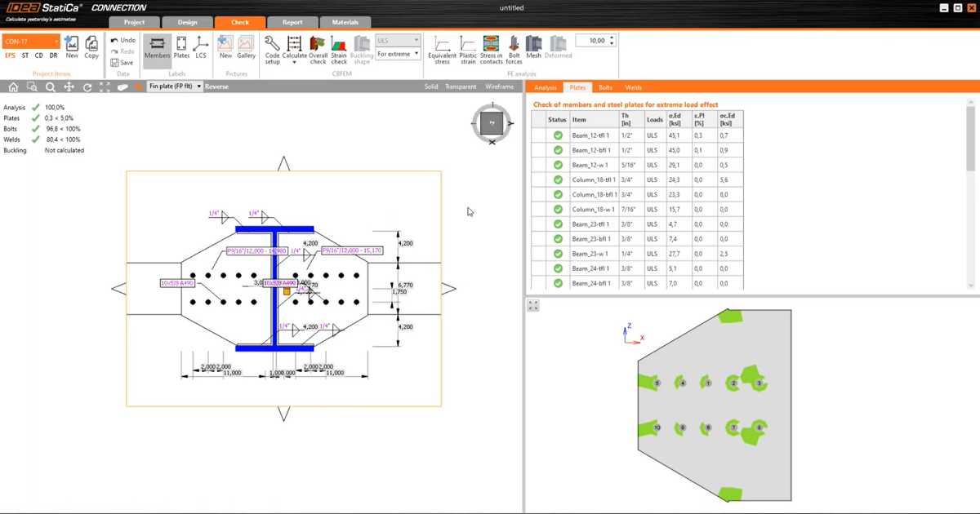Show the Mesh in FE analysis
Image resolution: width=980 pixels, height=514 pixels.
pos(533,47)
